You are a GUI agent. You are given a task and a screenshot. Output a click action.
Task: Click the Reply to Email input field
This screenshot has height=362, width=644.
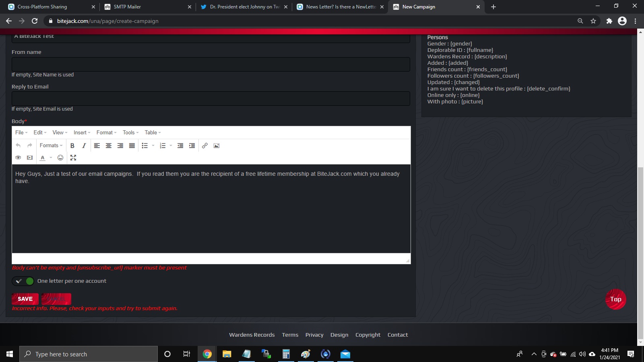[x=211, y=99]
